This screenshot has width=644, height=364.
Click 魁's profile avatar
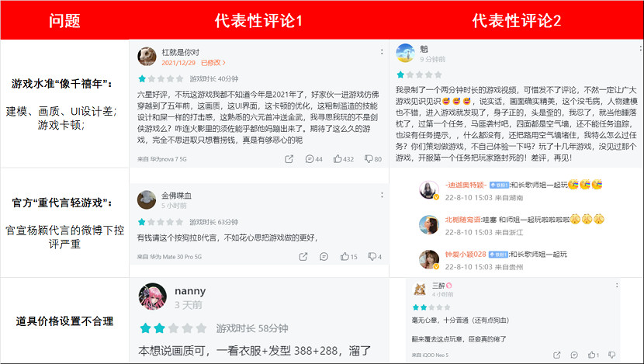tap(405, 53)
